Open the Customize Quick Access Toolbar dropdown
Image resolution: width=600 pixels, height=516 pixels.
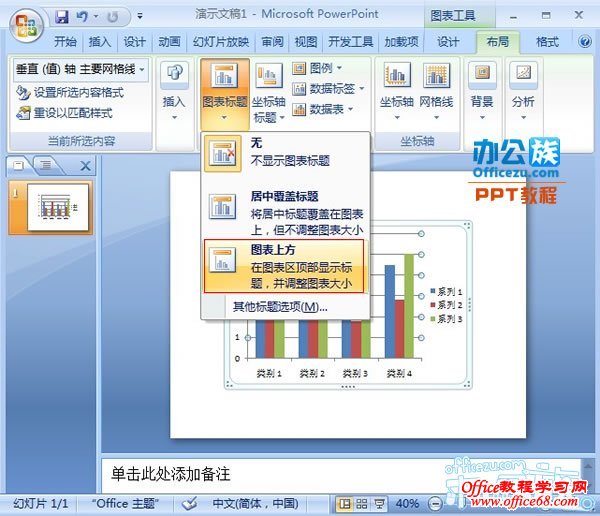[140, 16]
